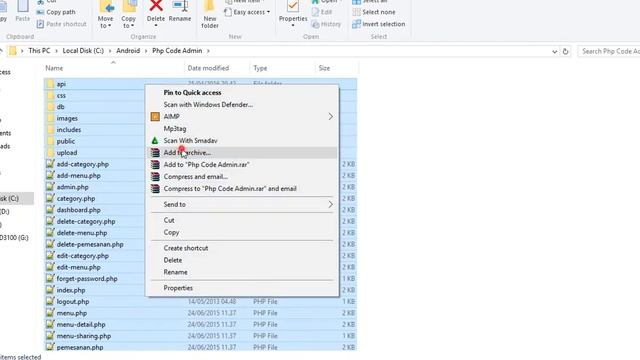Image resolution: width=640 pixels, height=360 pixels.
Task: Open the AIMP submenu entry
Action: point(242,116)
